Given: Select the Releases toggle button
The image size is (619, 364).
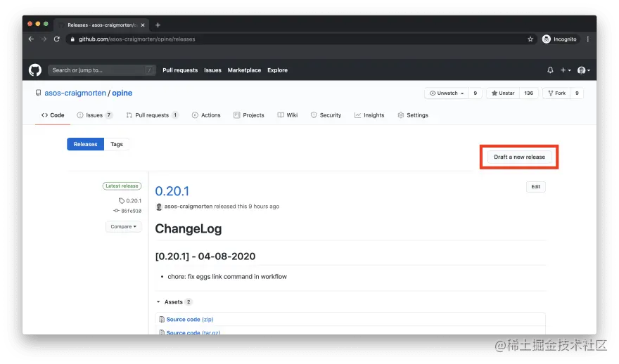Looking at the screenshot, I should [x=85, y=144].
